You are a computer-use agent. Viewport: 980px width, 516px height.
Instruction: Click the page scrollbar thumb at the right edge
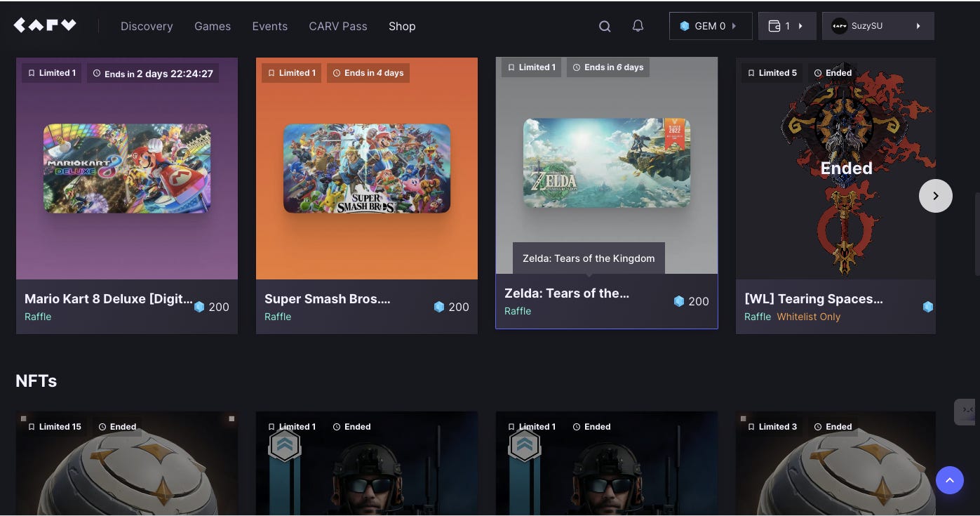[x=977, y=233]
